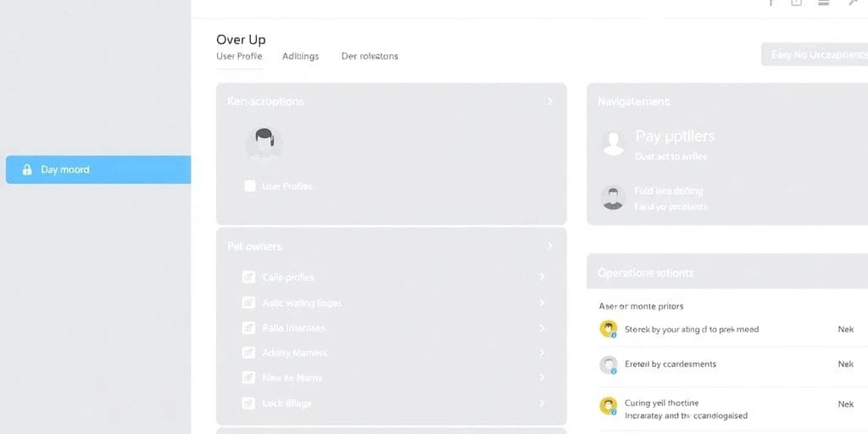Click the Pel owners card title
The height and width of the screenshot is (434, 868).
pyautogui.click(x=254, y=247)
